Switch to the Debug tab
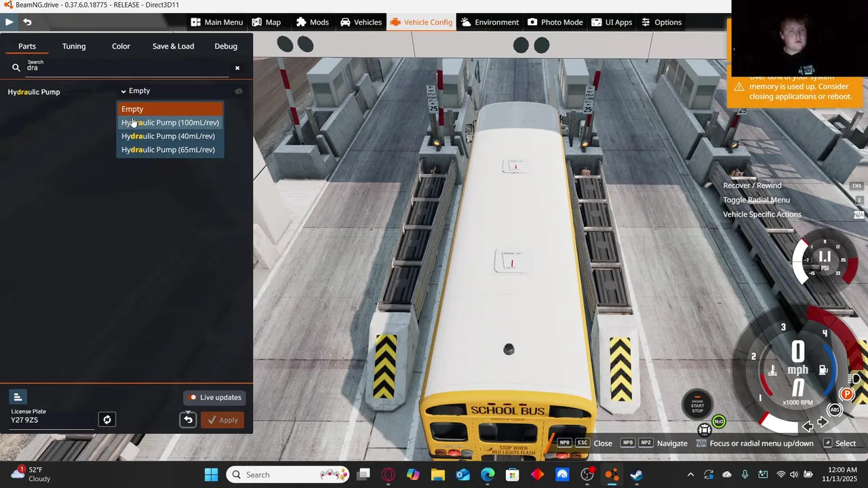 point(226,46)
